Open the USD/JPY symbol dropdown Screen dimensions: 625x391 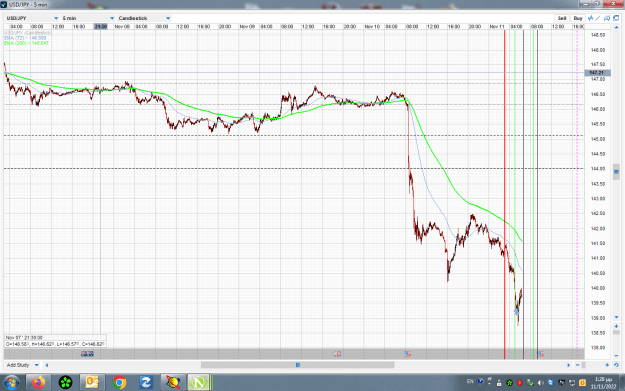click(32, 18)
